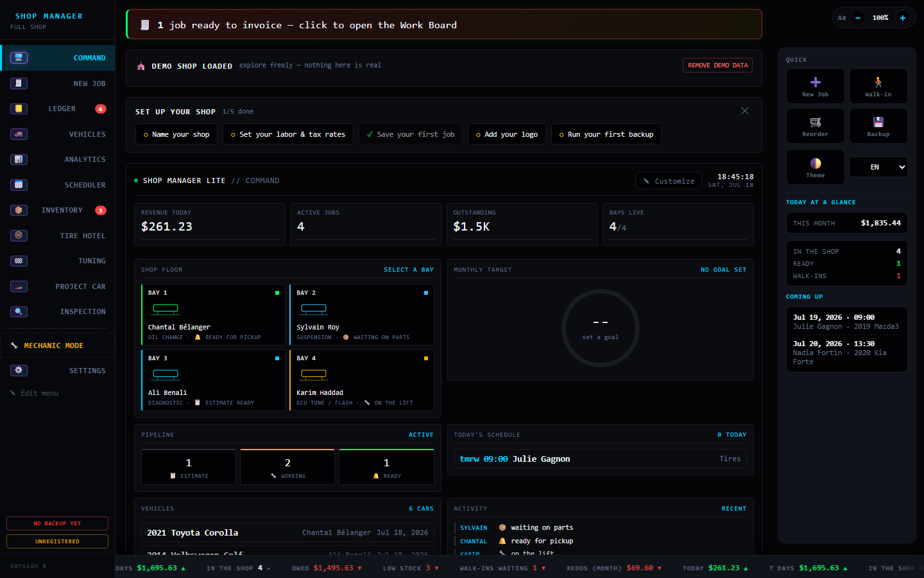Click the Analytics chart icon
Image resolution: width=924 pixels, height=578 pixels.
[19, 159]
